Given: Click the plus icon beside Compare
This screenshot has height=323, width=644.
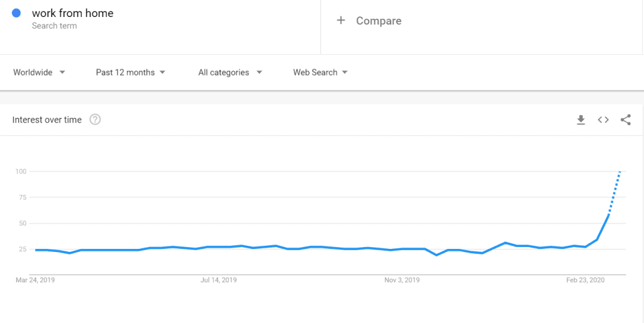Looking at the screenshot, I should tap(341, 21).
